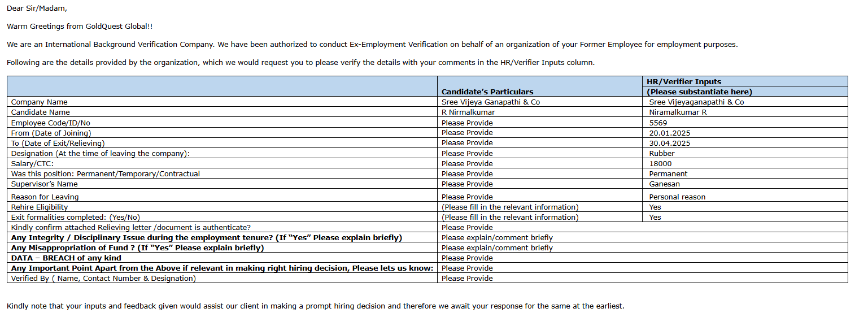Click the Misappropriation of Fund comment cell
The height and width of the screenshot is (317, 868).
(497, 247)
